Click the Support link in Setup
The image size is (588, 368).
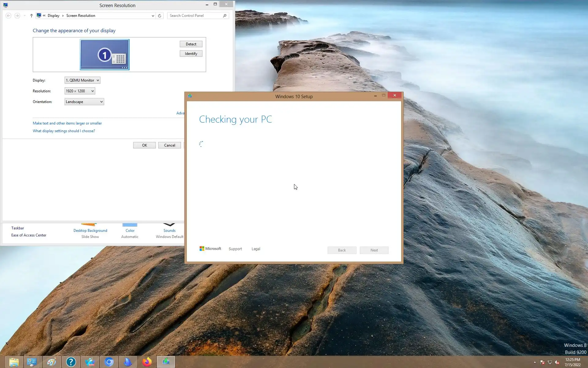(235, 249)
